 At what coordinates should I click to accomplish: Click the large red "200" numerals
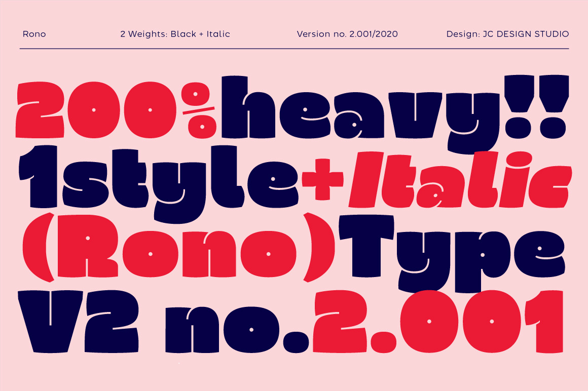click(x=99, y=110)
